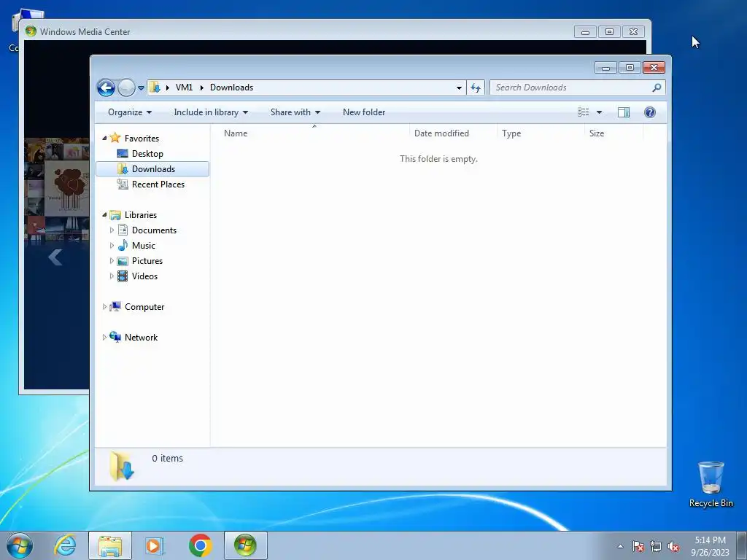The width and height of the screenshot is (747, 560).
Task: Open Action Center flag icon
Action: pos(638,546)
